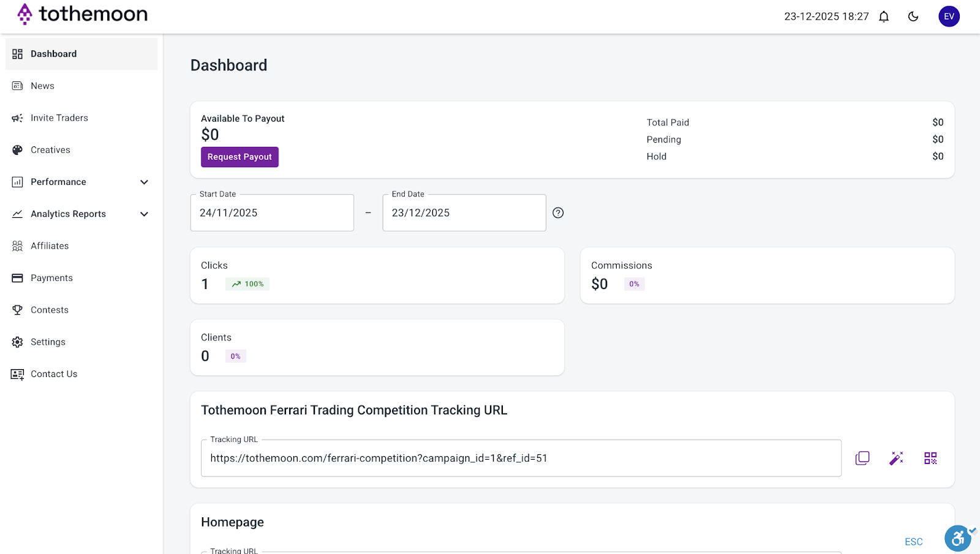Click the magic wand icon beside the tracking URL

pos(896,458)
